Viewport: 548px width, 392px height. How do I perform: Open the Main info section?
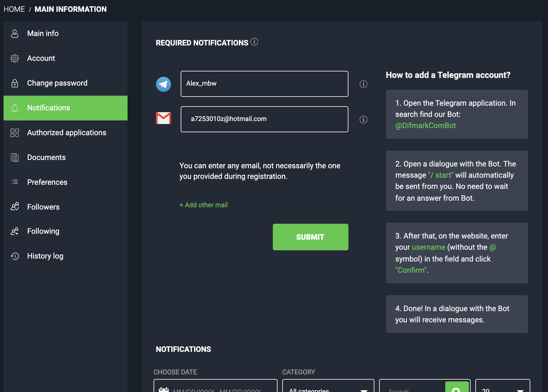click(x=43, y=34)
